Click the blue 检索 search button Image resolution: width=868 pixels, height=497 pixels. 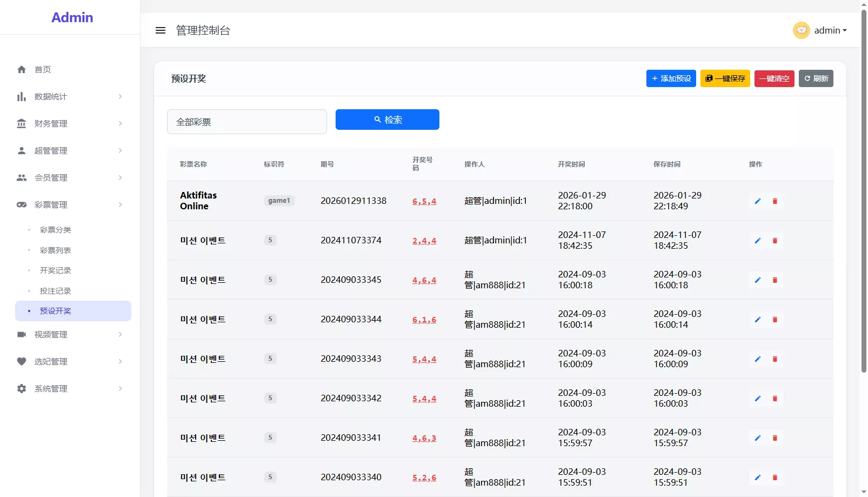click(387, 120)
